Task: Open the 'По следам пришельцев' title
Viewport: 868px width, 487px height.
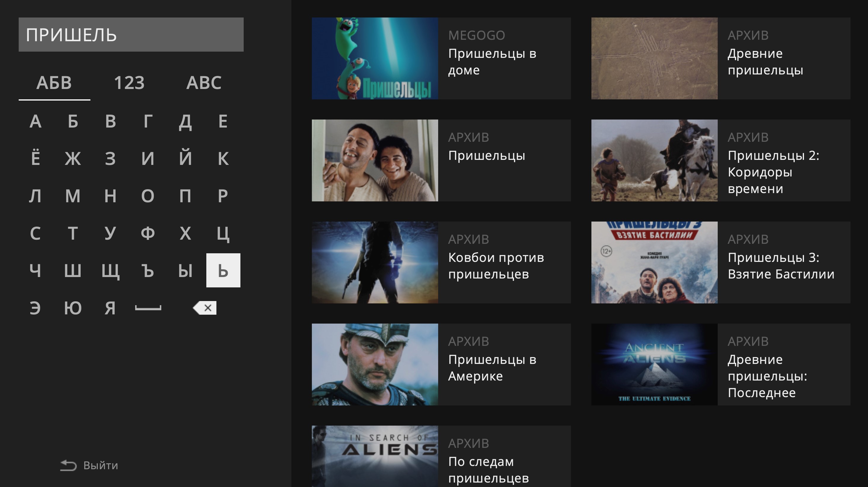Action: tap(489, 470)
